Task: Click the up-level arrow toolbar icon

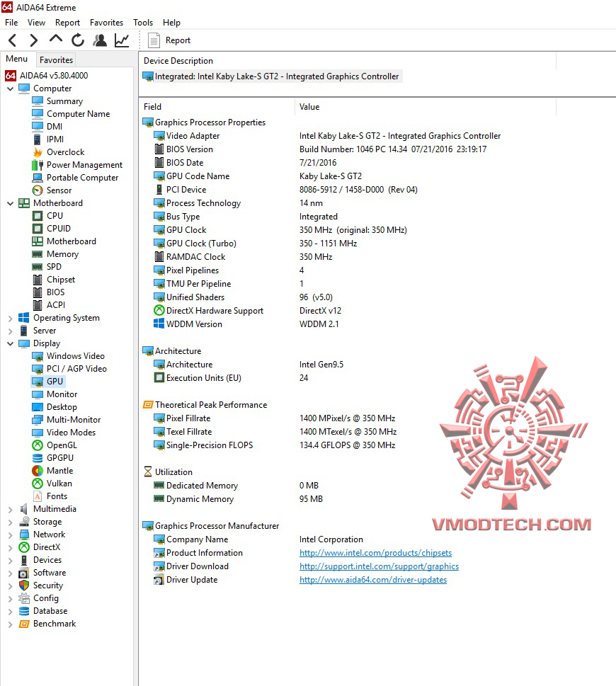Action: coord(55,40)
